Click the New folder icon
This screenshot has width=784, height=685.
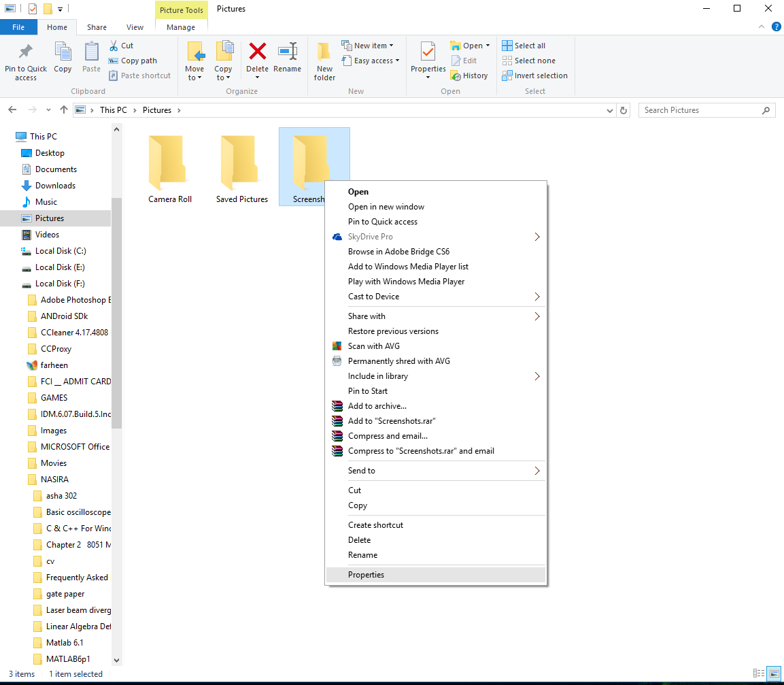point(324,52)
